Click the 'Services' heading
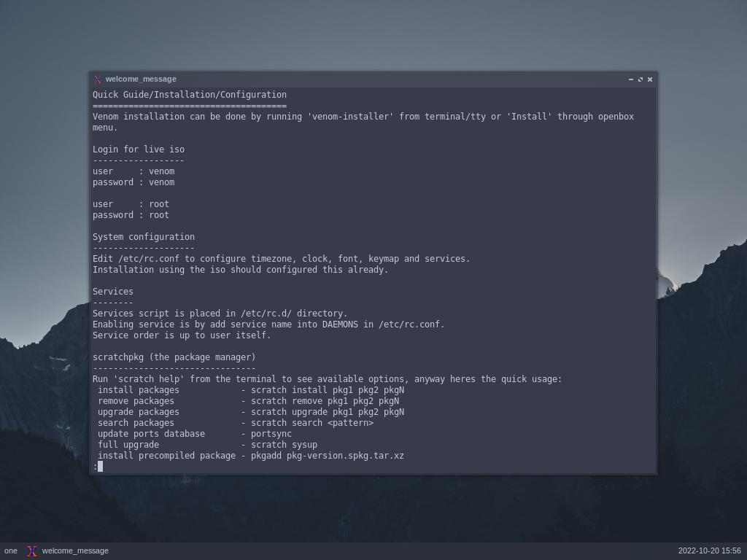747x560 pixels. point(113,292)
